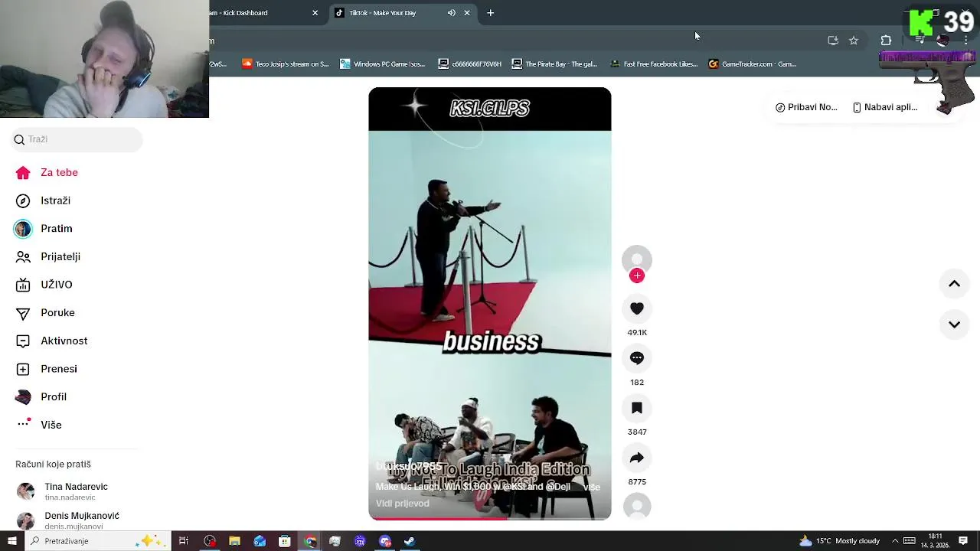Open the sound disc below the share count
The height and width of the screenshot is (551, 980).
[637, 506]
